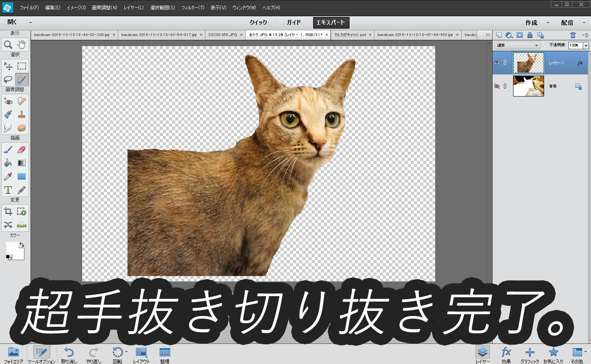The height and width of the screenshot is (364, 591).
Task: Open the Layers panel options menu
Action: point(585,35)
